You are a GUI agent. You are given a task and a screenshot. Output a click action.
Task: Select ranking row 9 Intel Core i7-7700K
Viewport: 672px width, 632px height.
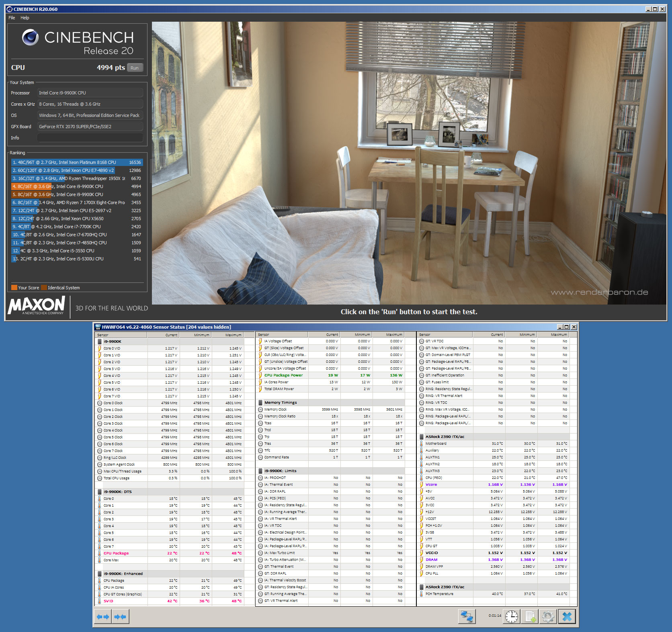tap(77, 227)
